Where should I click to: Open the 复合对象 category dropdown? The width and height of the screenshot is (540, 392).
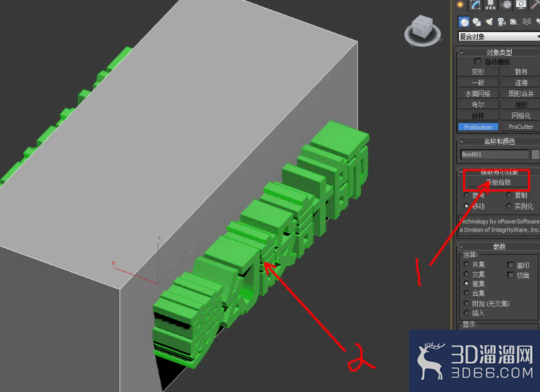[x=499, y=37]
